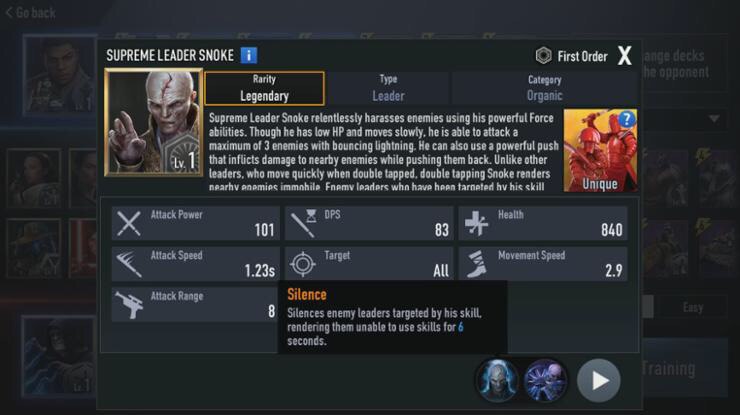The image size is (740, 415).
Task: Click the Health cross icon
Action: click(x=476, y=223)
